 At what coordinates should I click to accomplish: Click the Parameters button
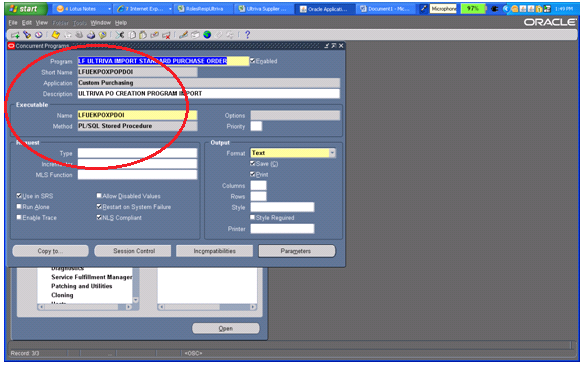[x=296, y=251]
